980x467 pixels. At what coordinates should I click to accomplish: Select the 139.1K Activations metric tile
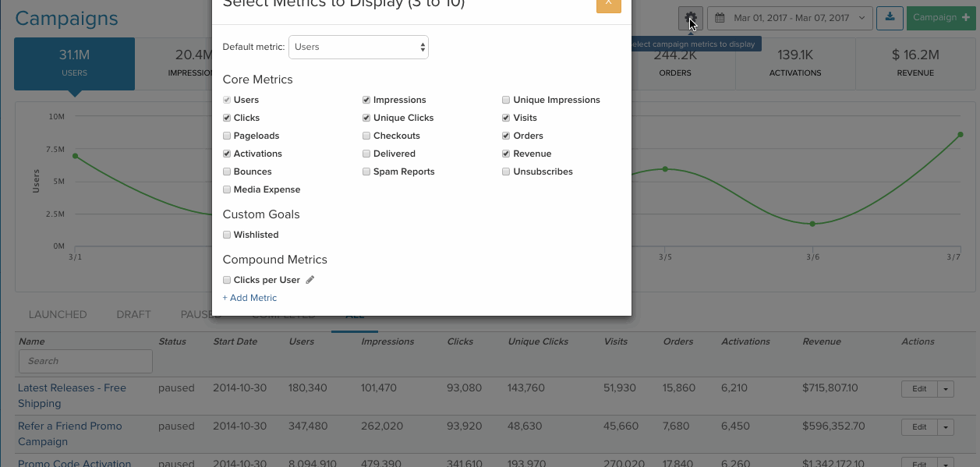795,63
